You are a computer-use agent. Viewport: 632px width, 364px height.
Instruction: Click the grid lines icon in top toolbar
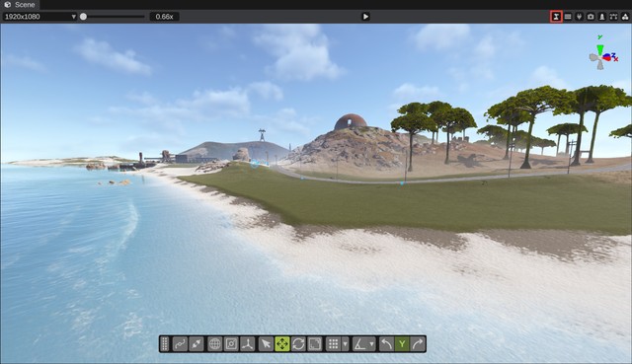click(568, 17)
